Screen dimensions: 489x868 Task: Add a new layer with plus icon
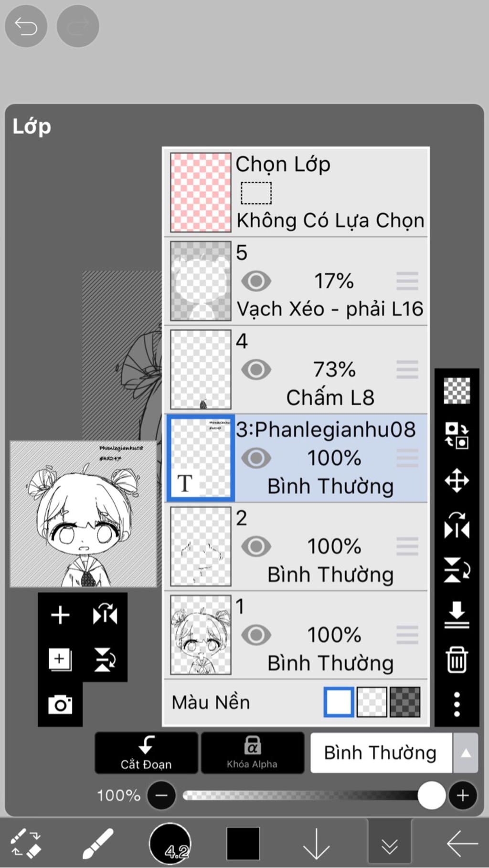[x=60, y=615]
